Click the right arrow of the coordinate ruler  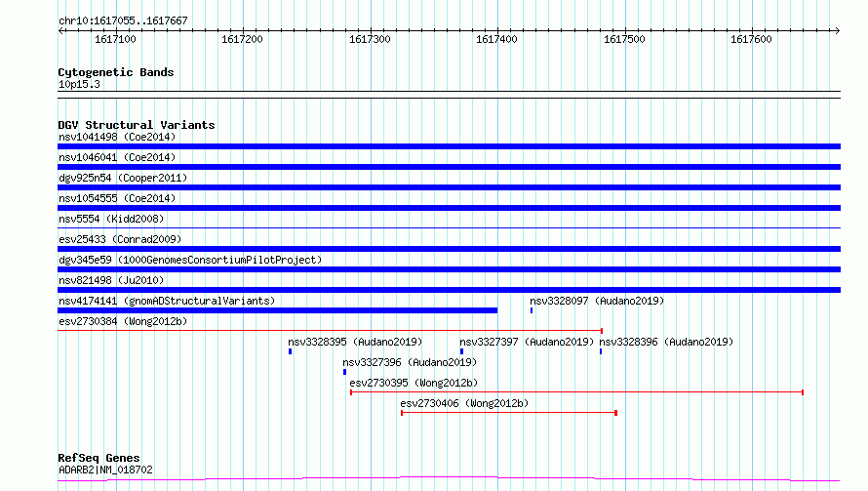[x=837, y=31]
